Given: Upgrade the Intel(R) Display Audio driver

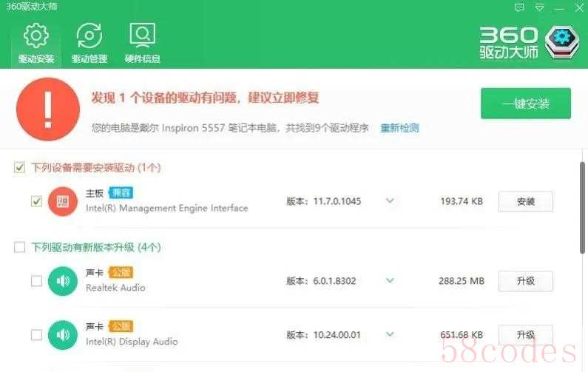Looking at the screenshot, I should point(526,335).
